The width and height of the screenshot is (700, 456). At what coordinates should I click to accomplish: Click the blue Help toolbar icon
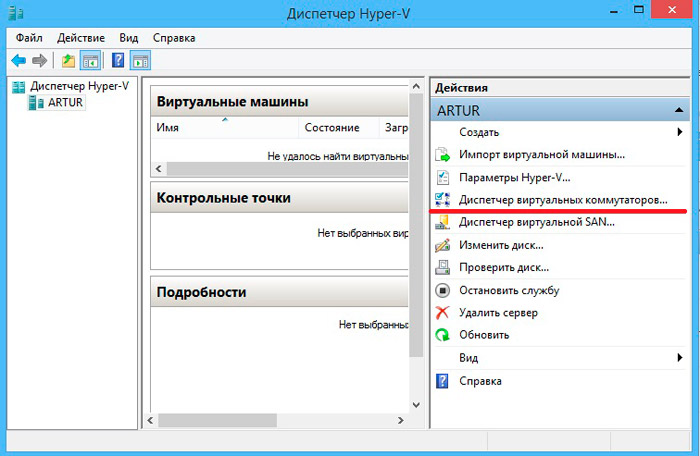(118, 60)
